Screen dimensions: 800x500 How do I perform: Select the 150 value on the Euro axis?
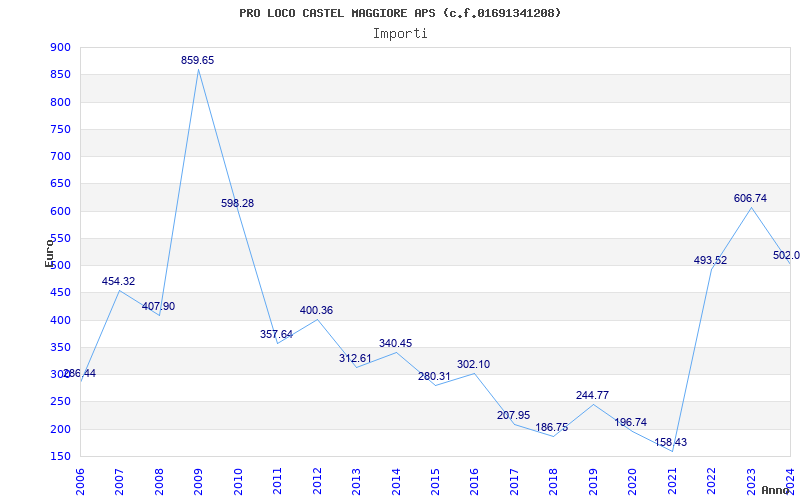[x=60, y=456]
